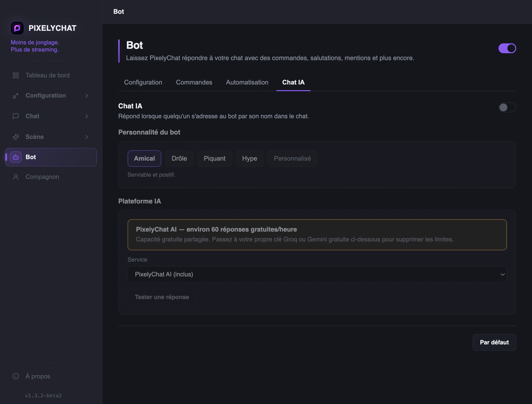Image resolution: width=532 pixels, height=404 pixels.
Task: Click the Configuration plug icon in sidebar
Action: point(16,96)
